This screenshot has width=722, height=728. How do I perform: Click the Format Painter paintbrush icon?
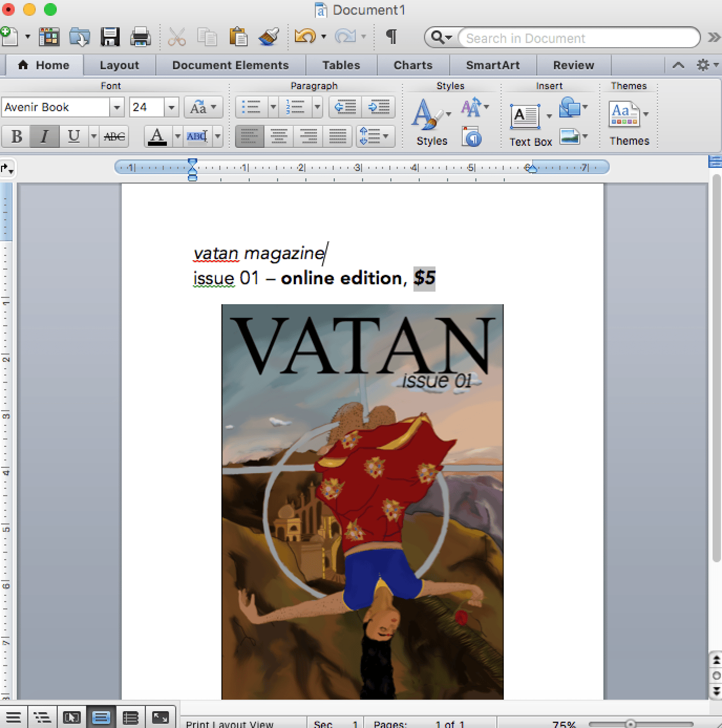pyautogui.click(x=269, y=37)
